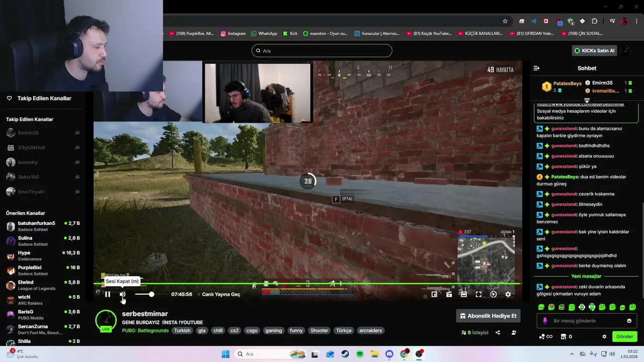
Task: Open recommended channel wtcN
Action: tap(43, 300)
